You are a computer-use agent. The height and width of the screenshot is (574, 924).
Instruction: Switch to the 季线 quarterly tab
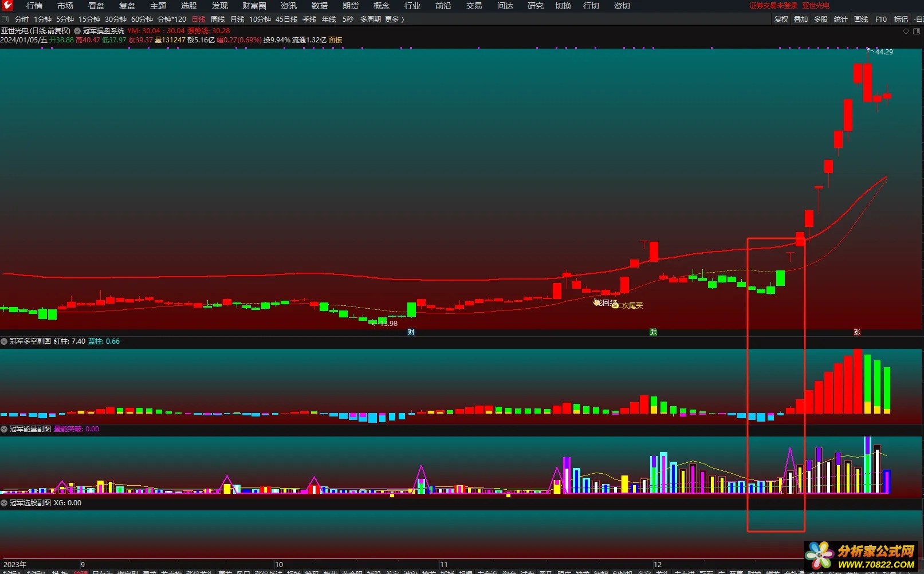(x=309, y=19)
